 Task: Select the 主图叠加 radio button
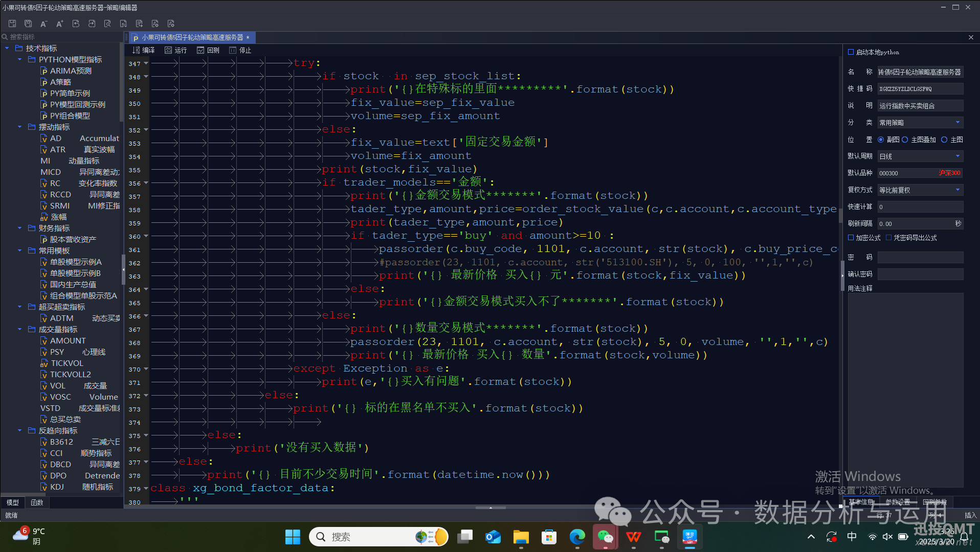pos(905,140)
